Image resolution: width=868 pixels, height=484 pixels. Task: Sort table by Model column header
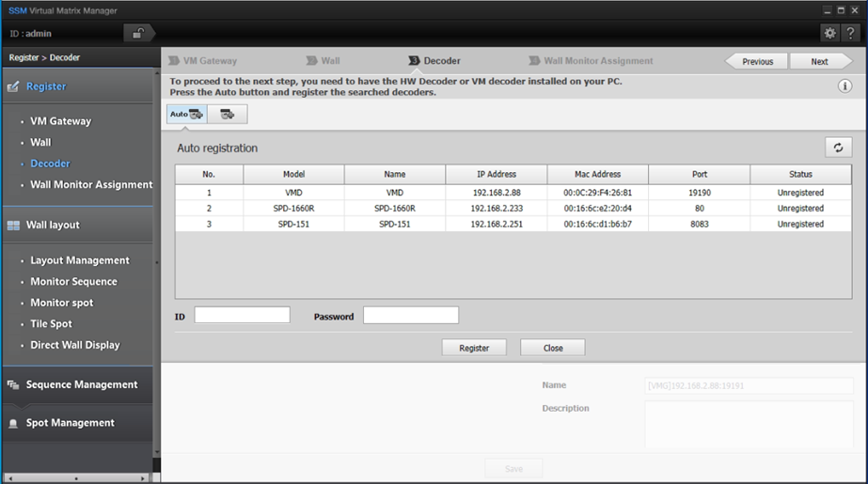point(293,174)
